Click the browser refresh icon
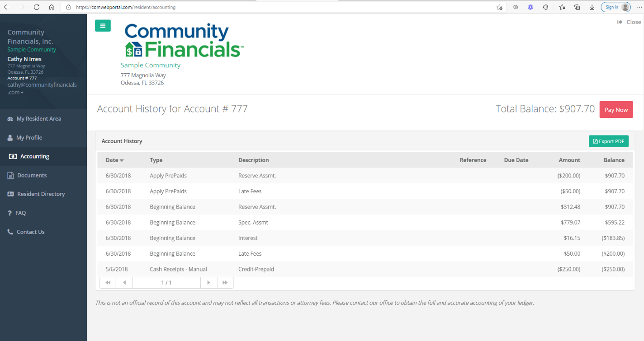The image size is (644, 341). coord(37,7)
